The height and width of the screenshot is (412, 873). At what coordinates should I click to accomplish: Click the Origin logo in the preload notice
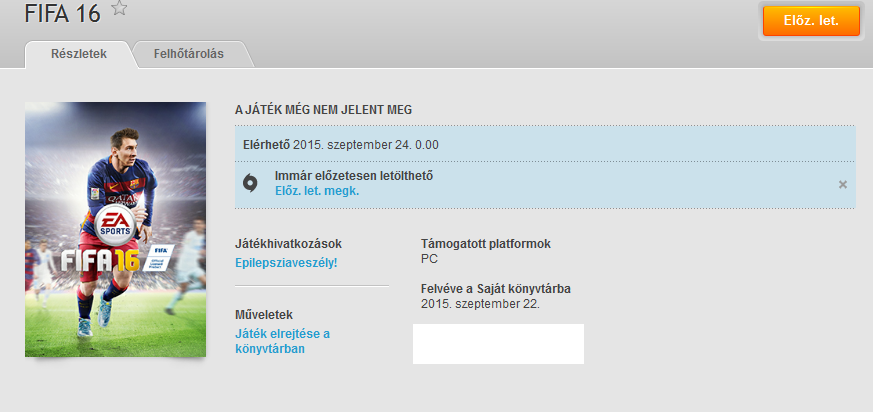(x=252, y=183)
